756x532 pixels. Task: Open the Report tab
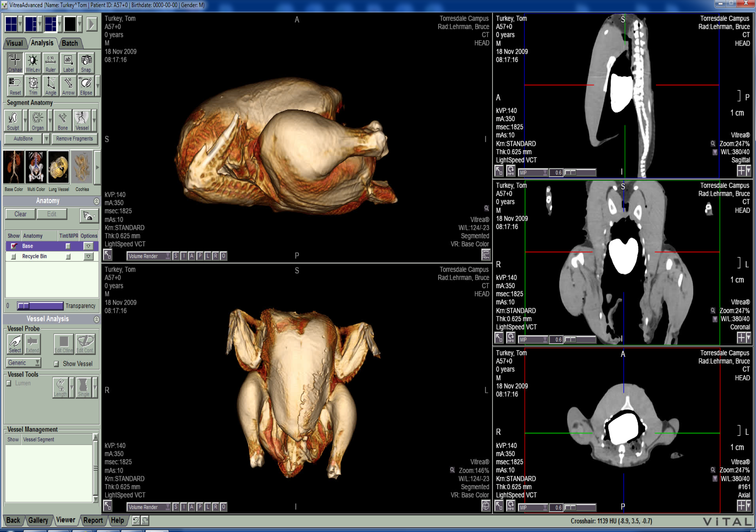pos(93,520)
